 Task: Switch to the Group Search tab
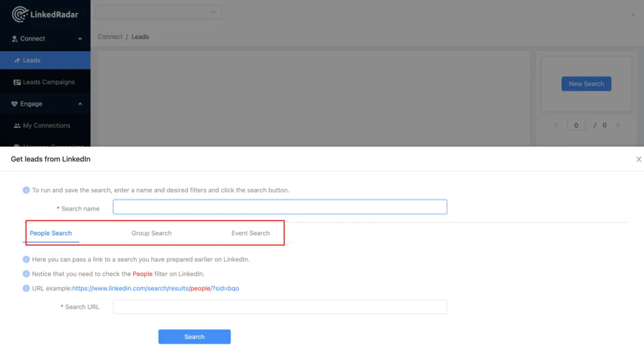pyautogui.click(x=151, y=233)
